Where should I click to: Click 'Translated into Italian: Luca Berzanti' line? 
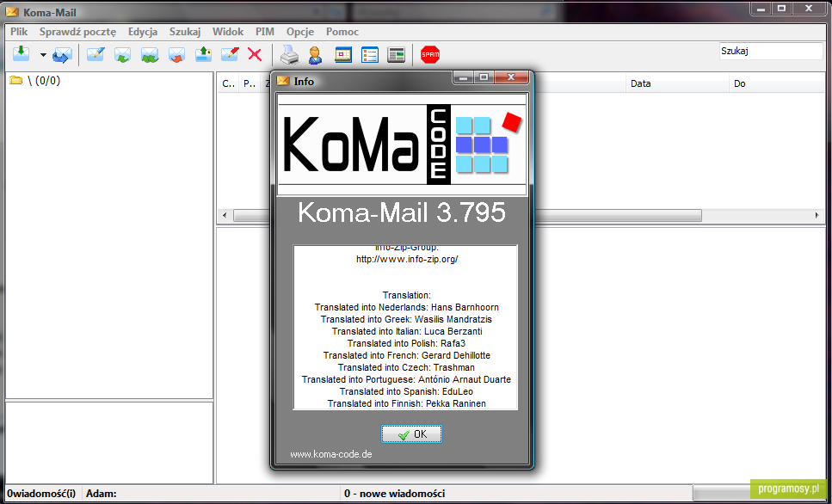407,332
